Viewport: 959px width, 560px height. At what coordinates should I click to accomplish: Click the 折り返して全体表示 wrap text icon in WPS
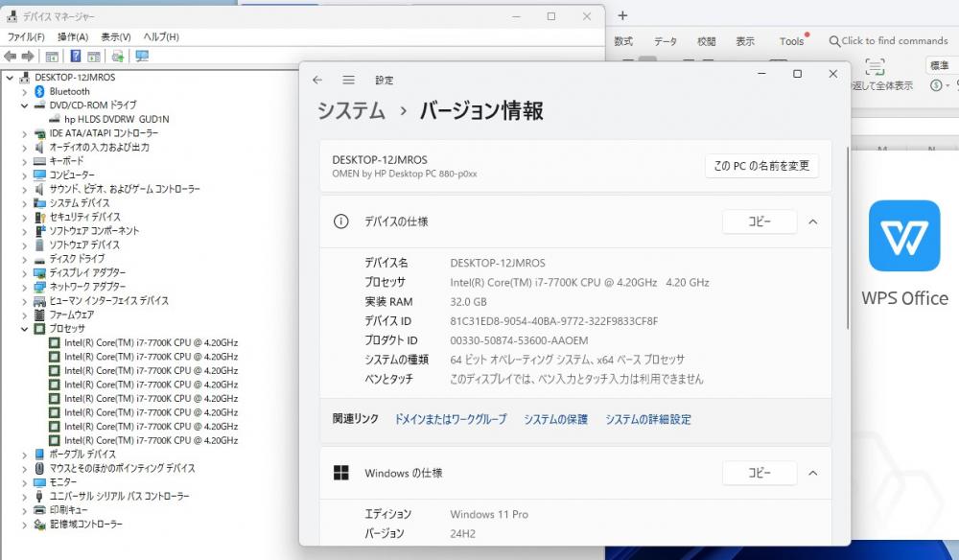pos(875,66)
